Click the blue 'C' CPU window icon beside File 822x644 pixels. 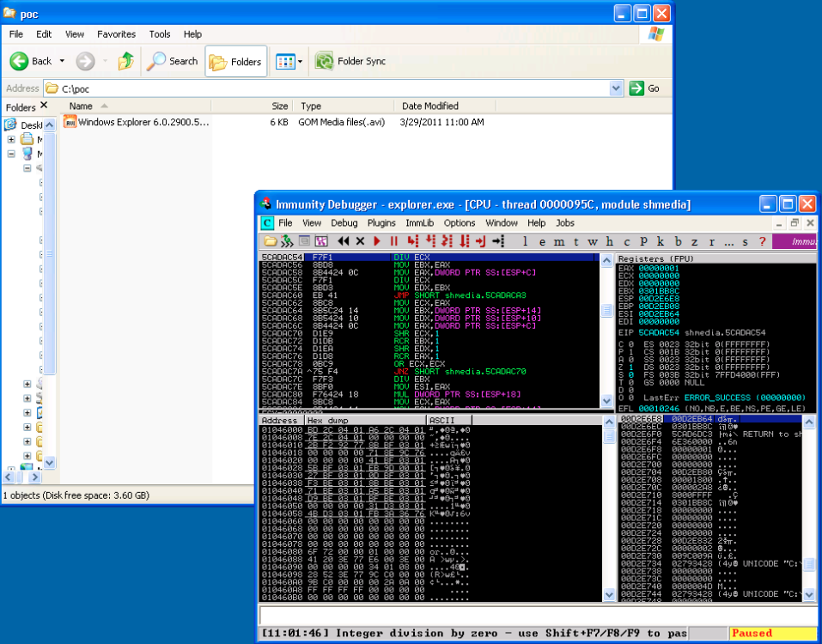click(267, 223)
